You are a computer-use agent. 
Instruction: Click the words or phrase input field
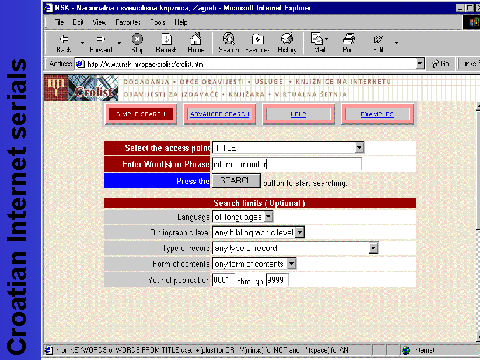coord(287,164)
